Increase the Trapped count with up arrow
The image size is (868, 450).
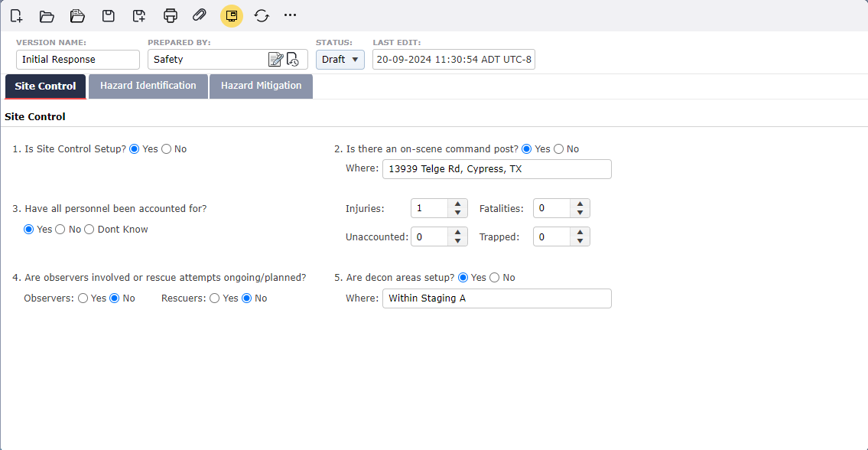[580, 233]
